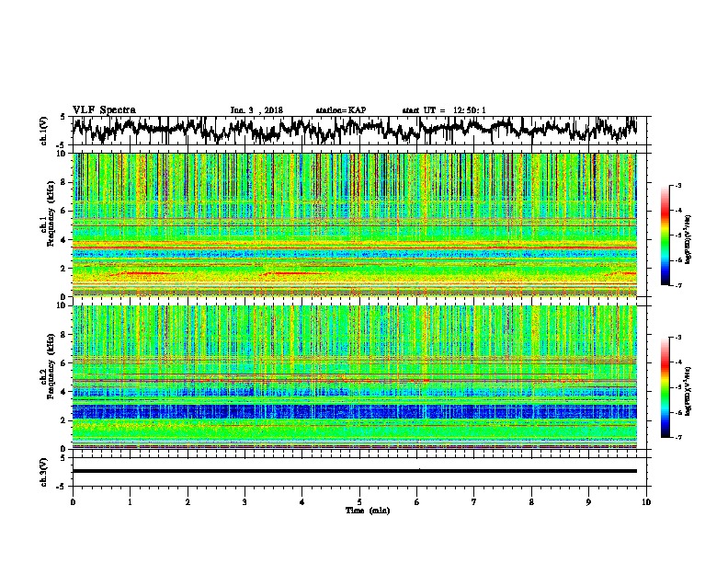Viewport: 728px width, 563px height.
Task: Click the "-3" label on the ch.1 color bar
Action: (x=677, y=186)
